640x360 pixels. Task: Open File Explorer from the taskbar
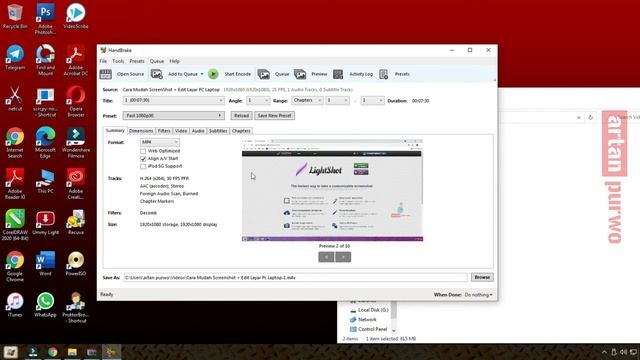tap(72, 352)
